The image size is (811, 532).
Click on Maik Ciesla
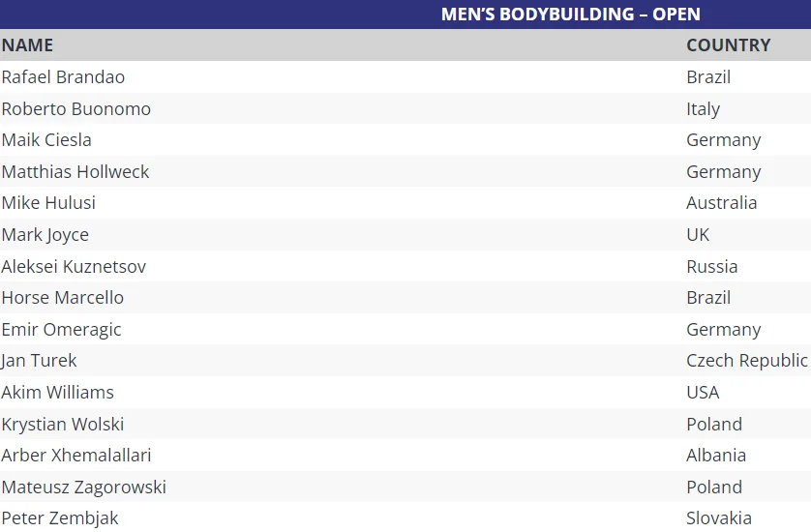tap(46, 139)
